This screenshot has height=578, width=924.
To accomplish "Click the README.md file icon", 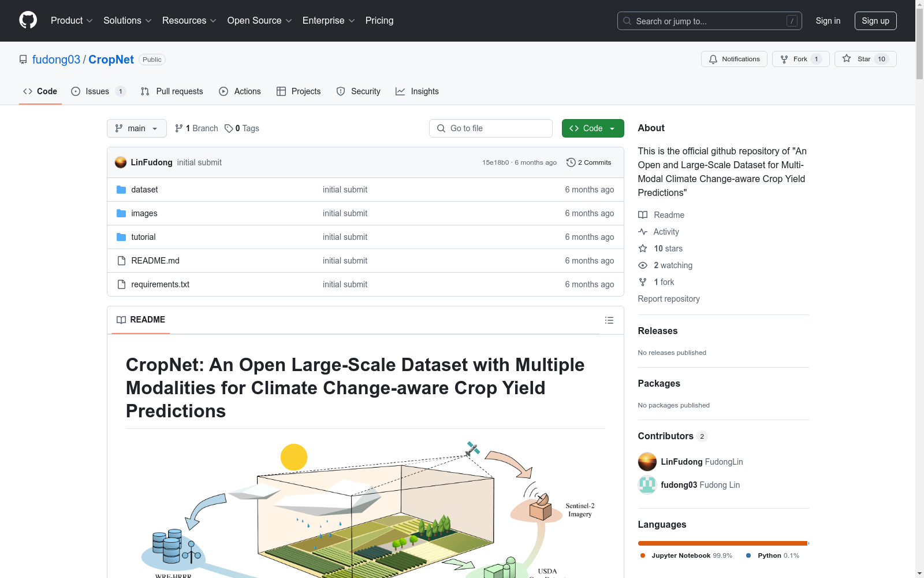I will tap(121, 261).
